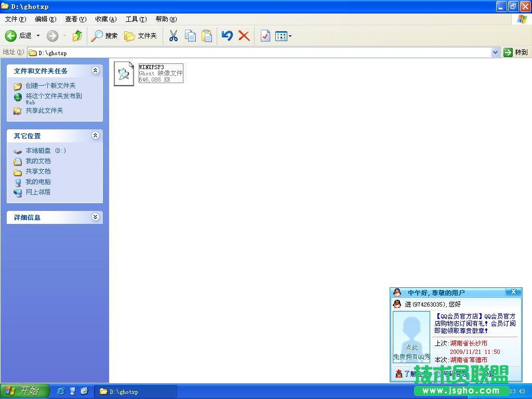Click the Undo toolbar icon

[x=226, y=36]
